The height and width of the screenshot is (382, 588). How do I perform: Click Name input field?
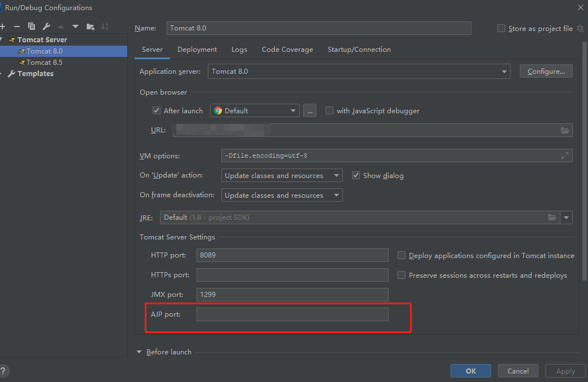coord(319,28)
